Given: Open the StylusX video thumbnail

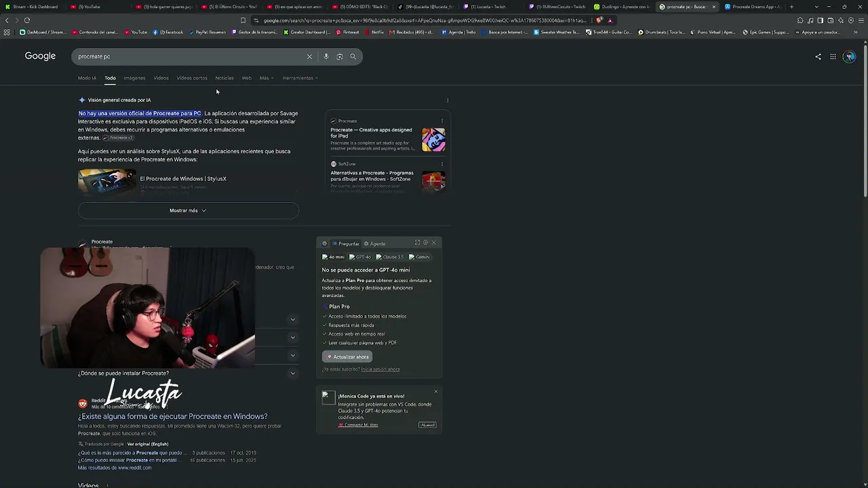Looking at the screenshot, I should (107, 182).
